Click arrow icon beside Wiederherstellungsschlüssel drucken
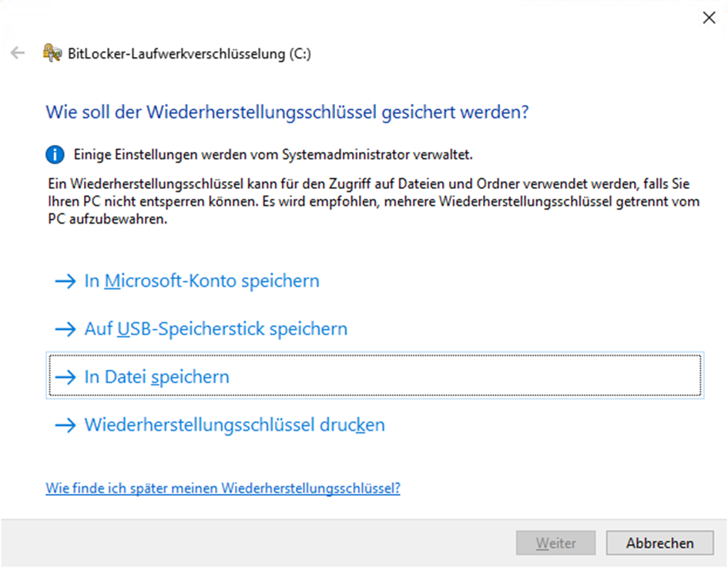728x568 pixels. [65, 425]
